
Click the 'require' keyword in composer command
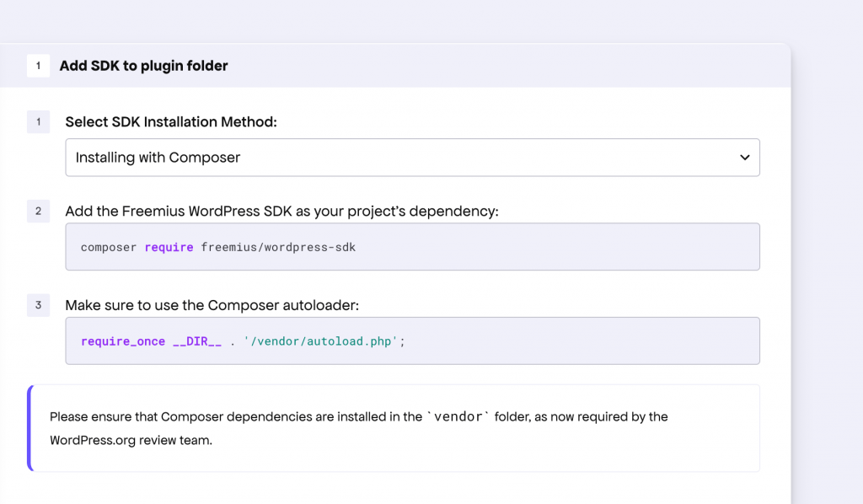(x=169, y=247)
